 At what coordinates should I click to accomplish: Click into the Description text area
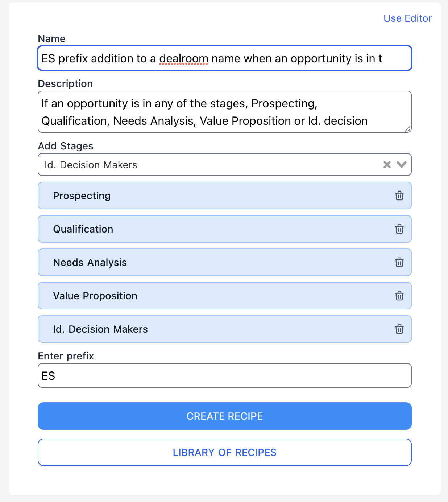coord(224,112)
